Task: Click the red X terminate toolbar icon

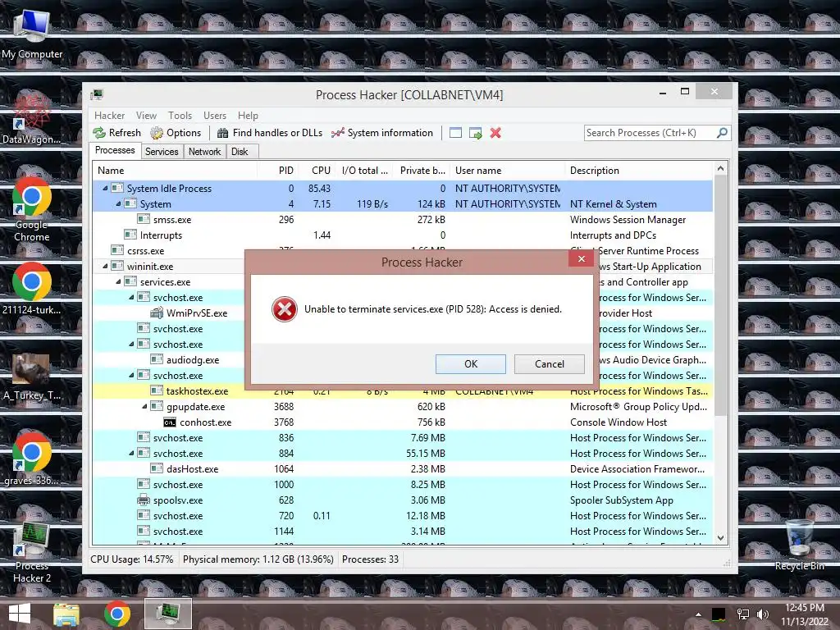Action: 495,133
